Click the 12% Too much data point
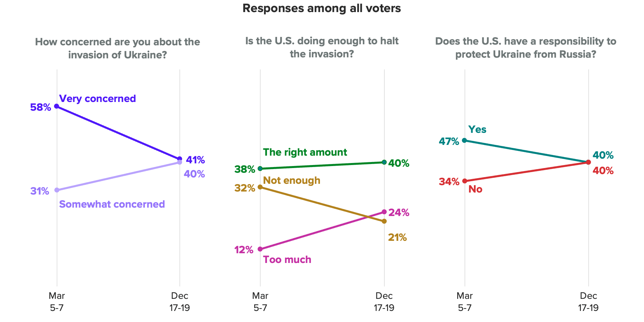644x322 pixels. point(260,249)
